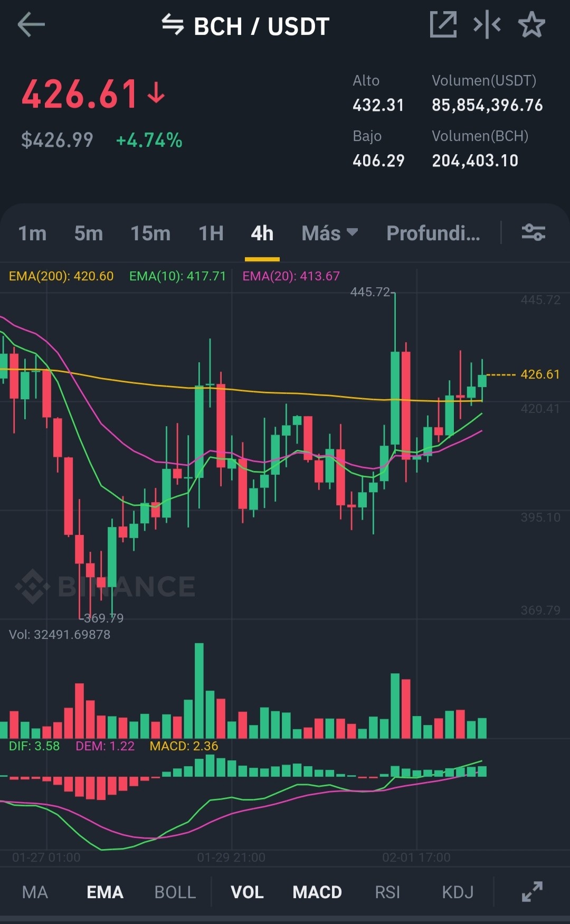Tap the swap pair icon beside BCH / USDT
Viewport: 570px width, 924px height.
point(173,25)
